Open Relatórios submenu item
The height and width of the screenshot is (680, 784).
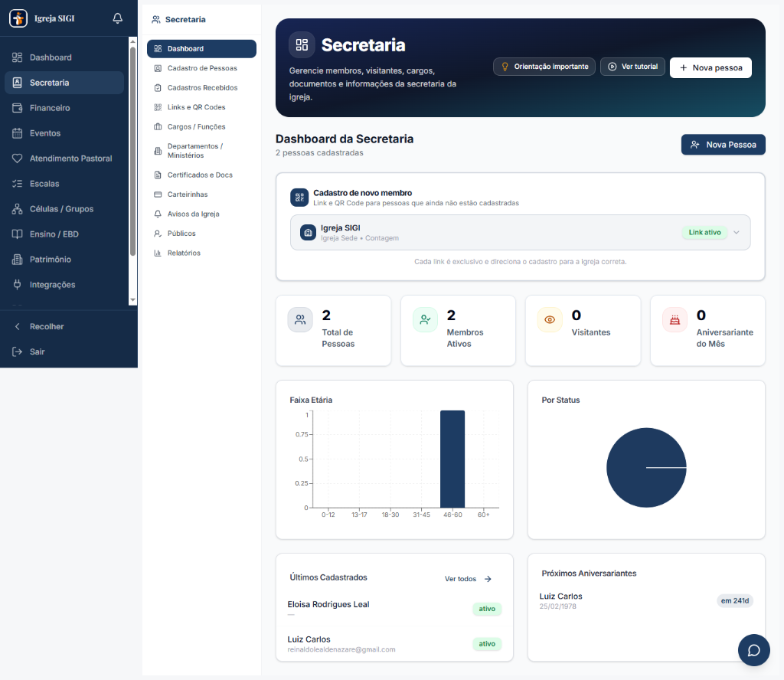tap(201, 253)
